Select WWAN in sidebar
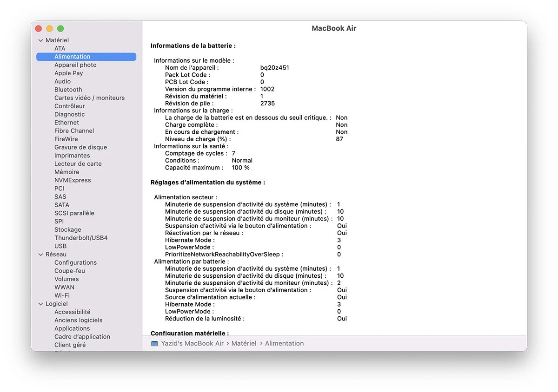The image size is (558, 392). (x=64, y=287)
